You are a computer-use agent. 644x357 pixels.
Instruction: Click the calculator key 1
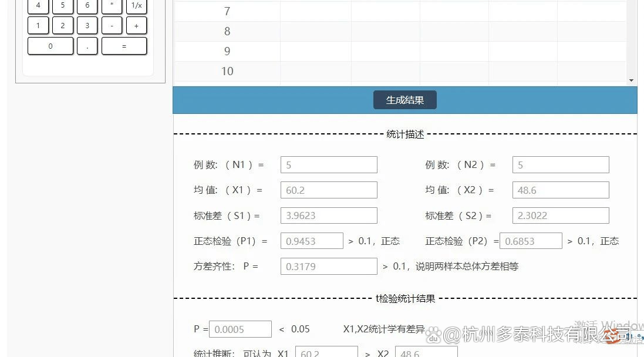pos(38,25)
